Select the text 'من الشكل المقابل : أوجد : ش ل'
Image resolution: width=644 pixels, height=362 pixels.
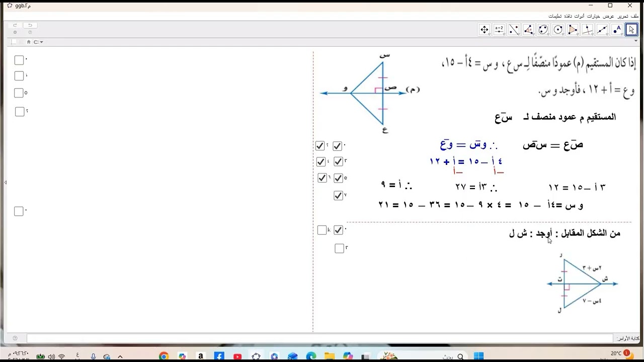point(565,233)
